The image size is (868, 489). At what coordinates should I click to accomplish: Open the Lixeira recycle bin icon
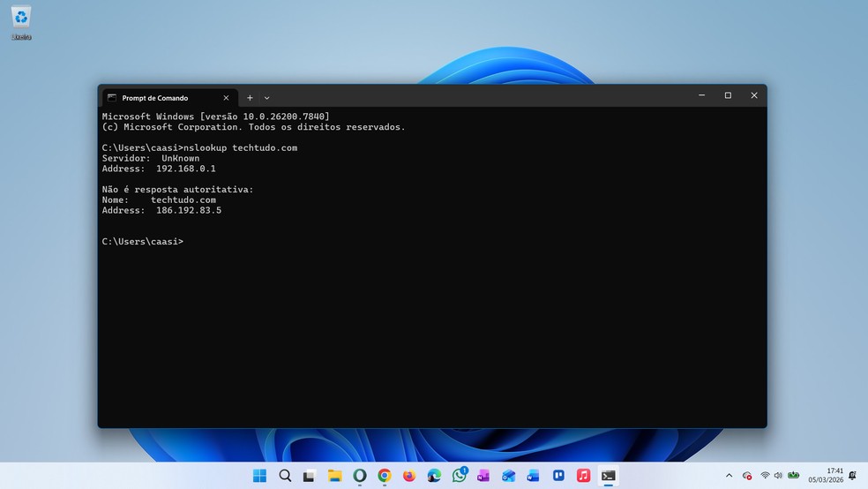click(21, 23)
